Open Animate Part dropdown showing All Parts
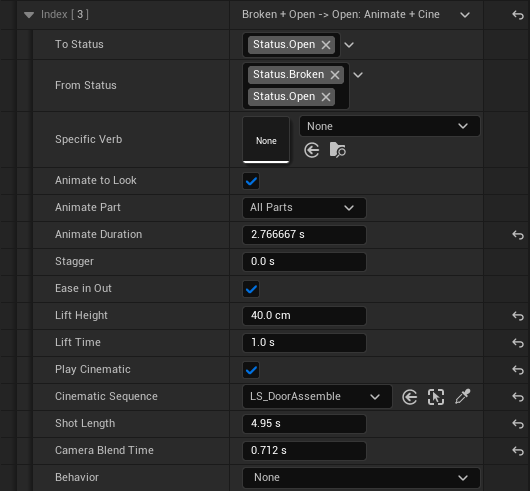This screenshot has height=491, width=530. tap(304, 207)
